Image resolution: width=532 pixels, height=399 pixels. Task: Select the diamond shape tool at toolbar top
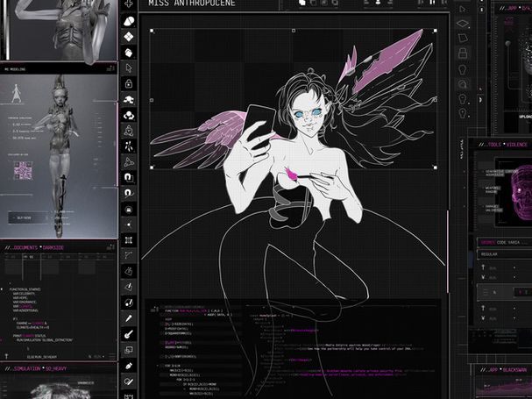[129, 37]
